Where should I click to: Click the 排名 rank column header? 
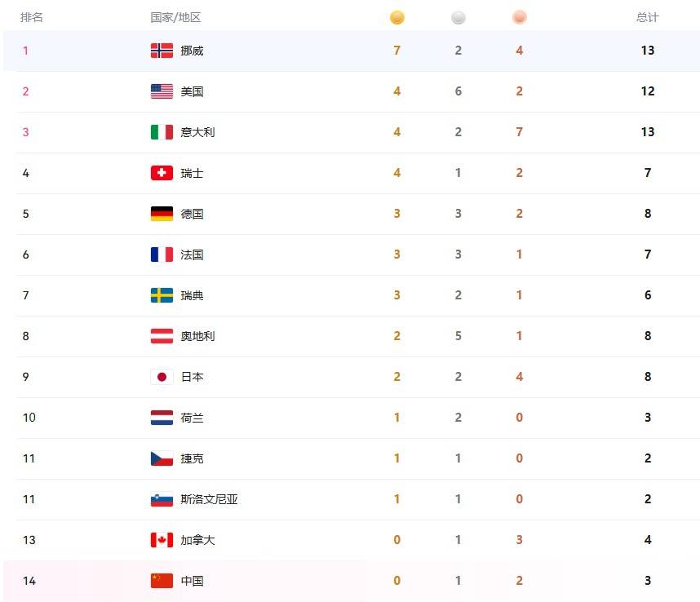click(x=32, y=17)
